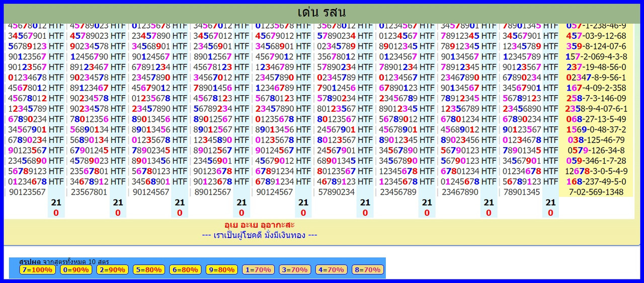Image resolution: width=644 pixels, height=283 pixels.
Task: Select the combined result 12678-3-0-5-4-9
Action: click(x=596, y=171)
